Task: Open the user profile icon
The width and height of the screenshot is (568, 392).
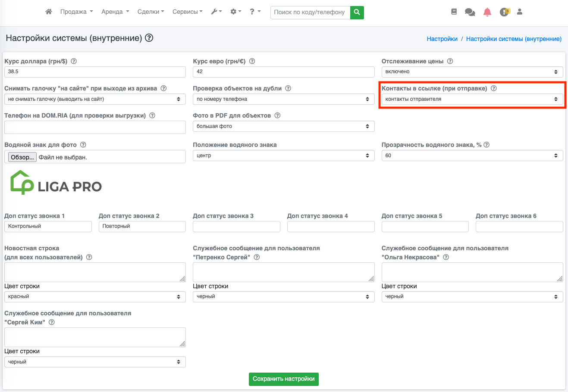Action: (520, 12)
